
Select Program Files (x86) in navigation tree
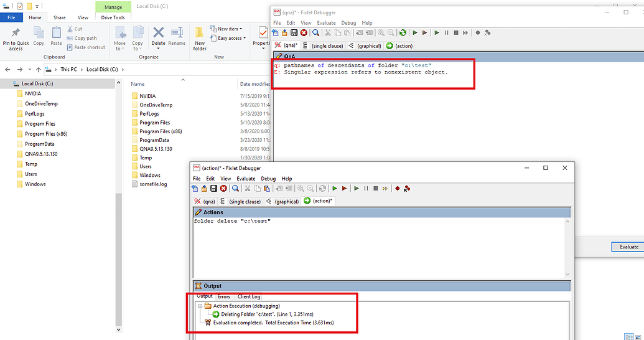46,134
